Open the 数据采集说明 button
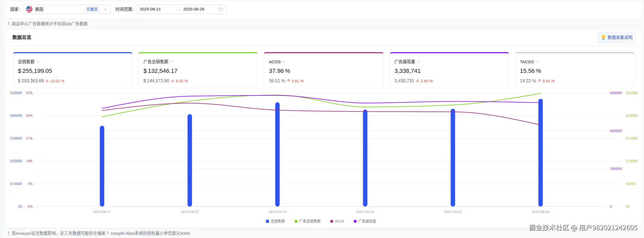Screen dimensions: 644x238 pos(617,37)
